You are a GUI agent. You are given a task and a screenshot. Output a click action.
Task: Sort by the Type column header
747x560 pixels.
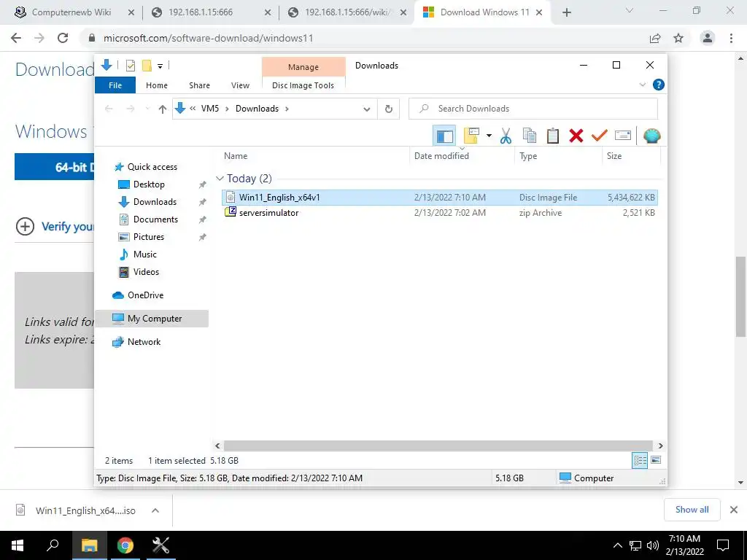pos(558,156)
